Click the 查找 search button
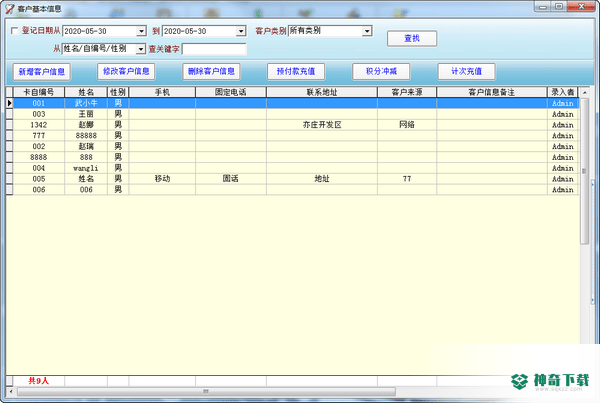Screen dimensions: 600x403 (412, 38)
